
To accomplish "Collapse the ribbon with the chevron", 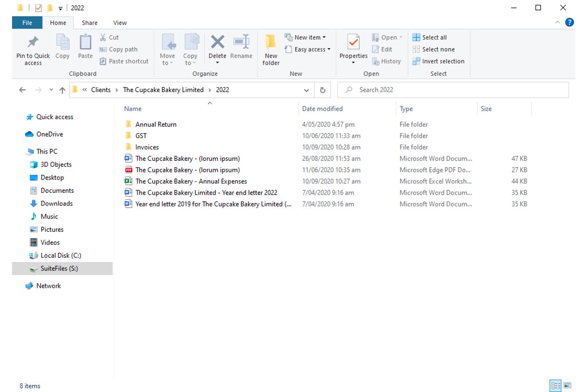I will click(x=557, y=23).
